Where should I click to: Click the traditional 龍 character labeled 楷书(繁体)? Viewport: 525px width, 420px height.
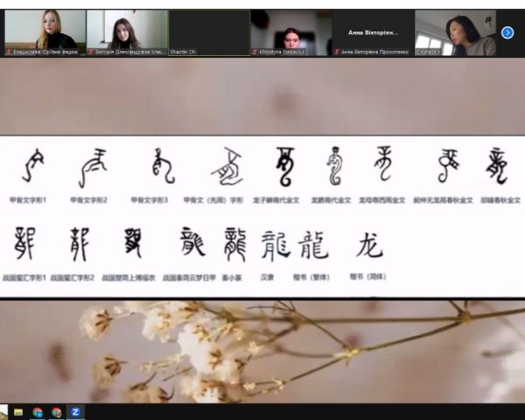coord(313,247)
